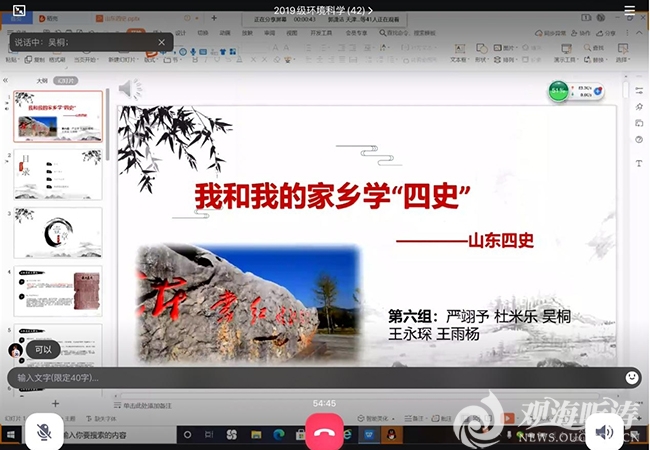Select slide 3 thumbnail with ink circle
Image resolution: width=650 pixels, height=450 pixels.
58,232
